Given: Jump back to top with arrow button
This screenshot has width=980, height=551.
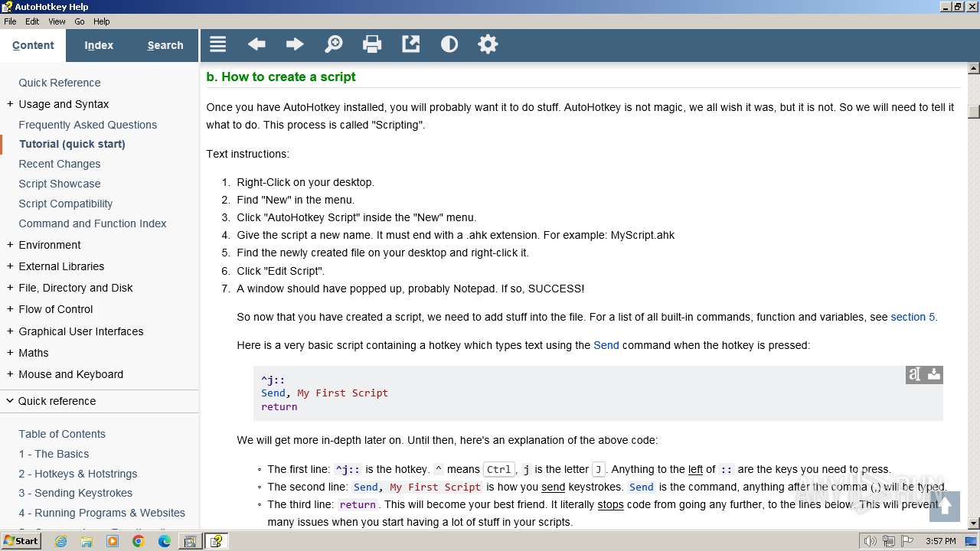Looking at the screenshot, I should (x=945, y=507).
